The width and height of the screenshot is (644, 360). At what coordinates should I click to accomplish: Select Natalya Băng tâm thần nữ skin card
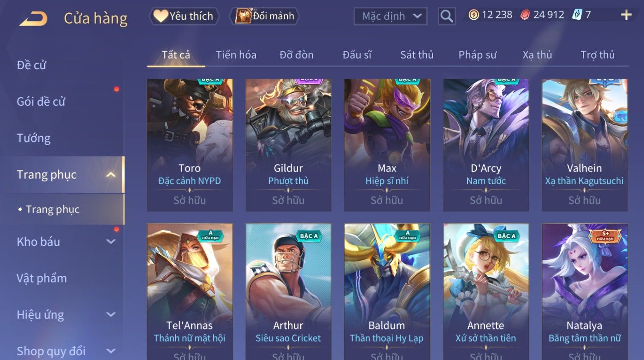[584, 292]
